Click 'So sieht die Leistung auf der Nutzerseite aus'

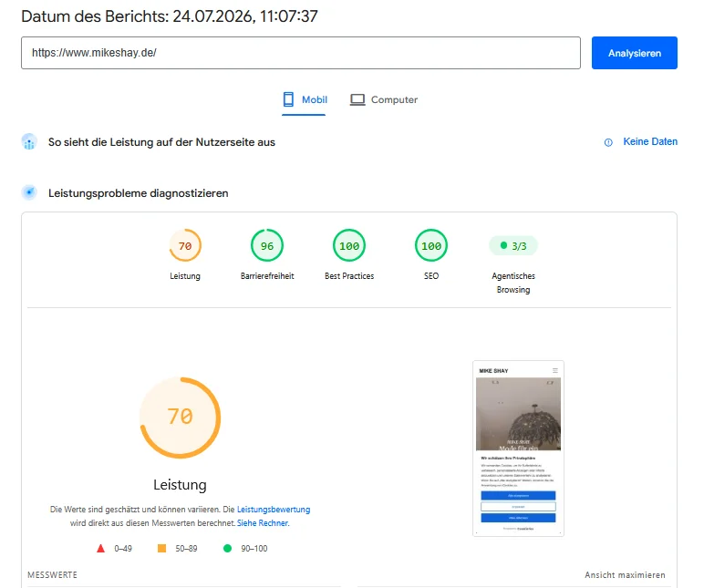click(161, 142)
